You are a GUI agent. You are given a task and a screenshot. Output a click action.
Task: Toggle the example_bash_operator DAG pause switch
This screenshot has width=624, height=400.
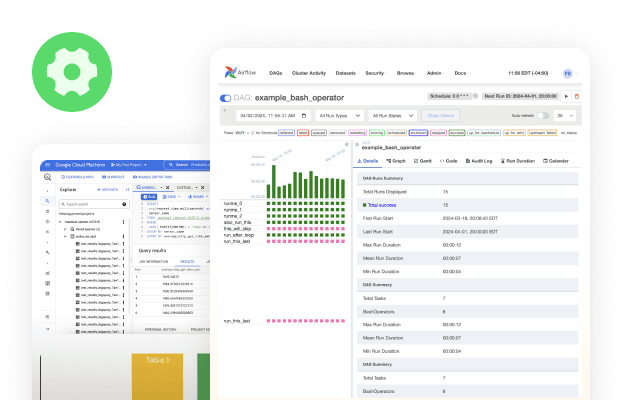tap(225, 98)
